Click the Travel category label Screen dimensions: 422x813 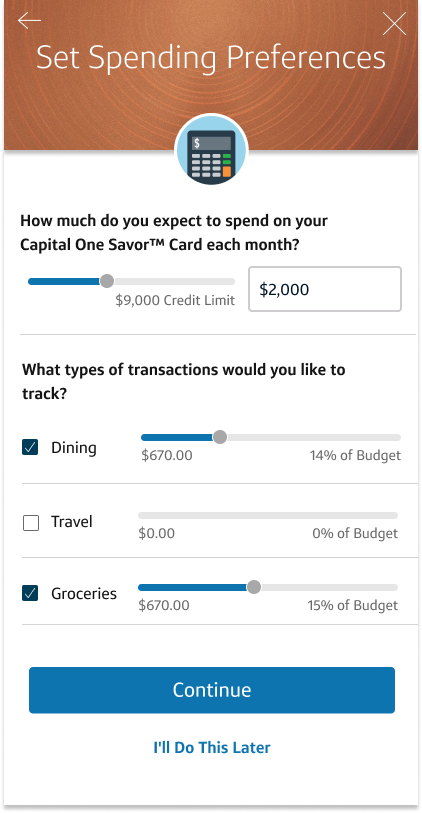(72, 522)
